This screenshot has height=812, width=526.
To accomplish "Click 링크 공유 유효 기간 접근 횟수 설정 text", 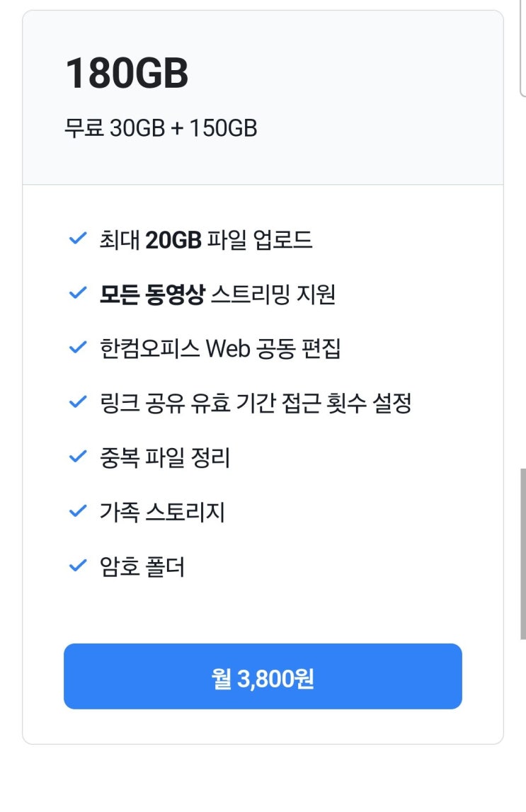I will (x=256, y=404).
